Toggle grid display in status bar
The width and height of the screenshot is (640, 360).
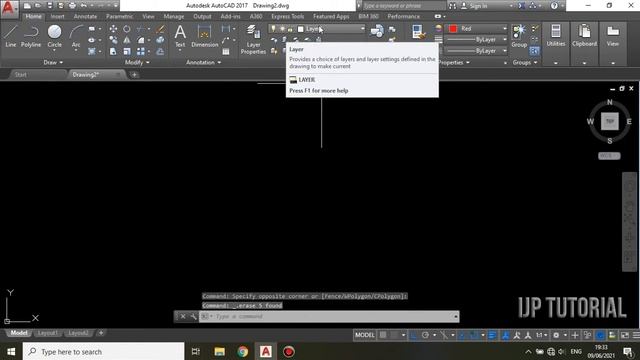point(383,335)
